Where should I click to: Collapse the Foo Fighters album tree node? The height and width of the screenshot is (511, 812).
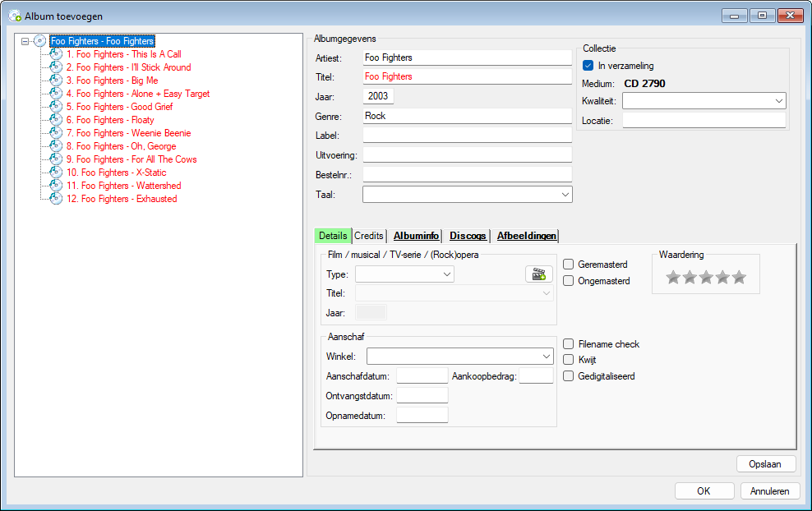coord(25,41)
